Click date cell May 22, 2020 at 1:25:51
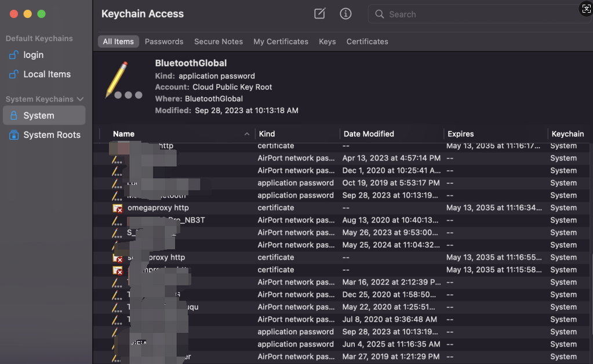The image size is (593, 364). pyautogui.click(x=389, y=307)
